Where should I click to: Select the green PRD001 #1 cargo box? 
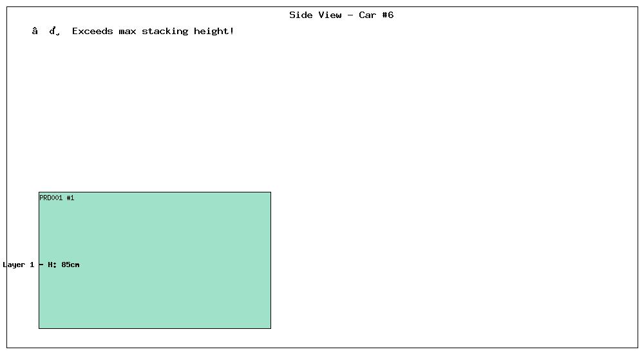[x=155, y=260]
